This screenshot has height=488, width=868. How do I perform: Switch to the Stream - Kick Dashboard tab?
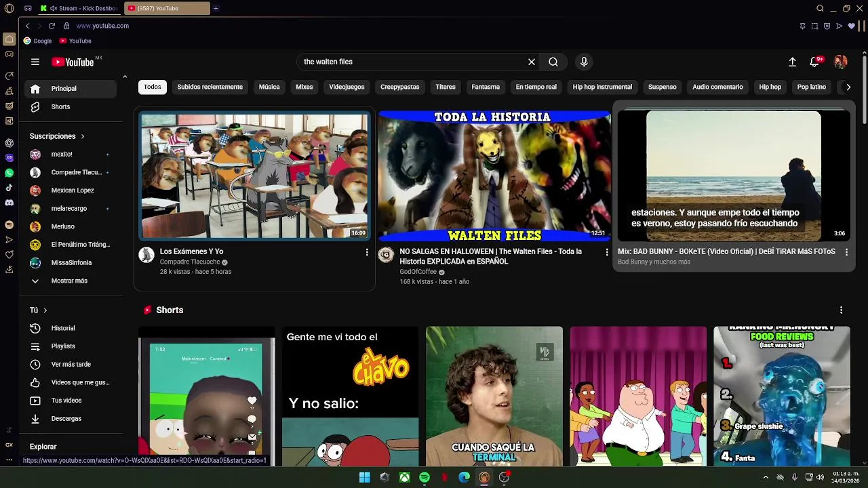point(80,8)
